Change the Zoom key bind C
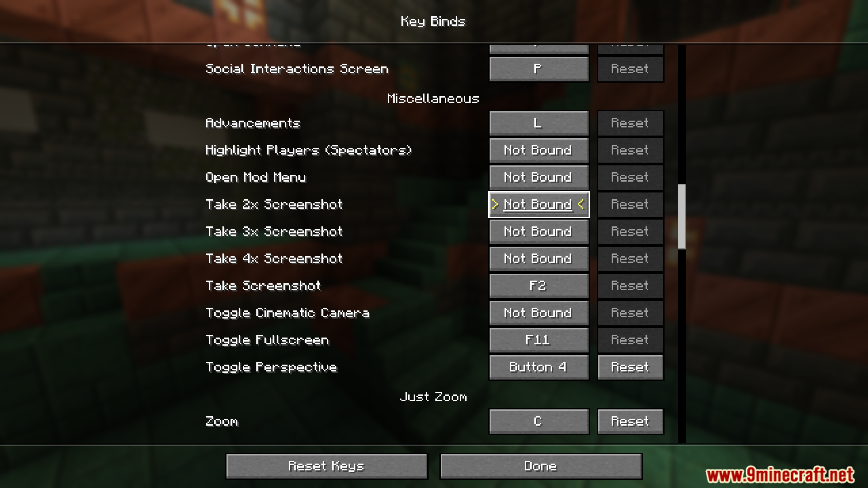This screenshot has width=868, height=488. 539,421
